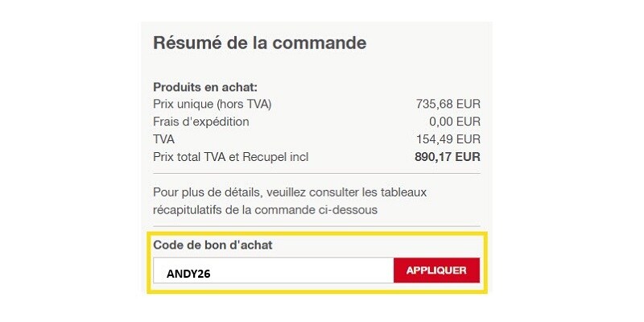Click the ANDY26 text in the voucher field

click(188, 273)
